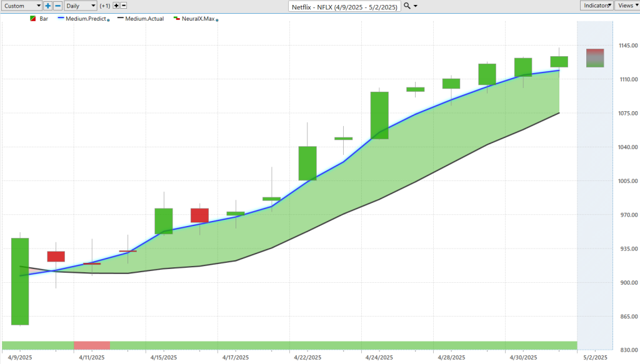Image resolution: width=640 pixels, height=364 pixels.
Task: Click the dot beside Medium.Predict
Action: tap(108, 20)
